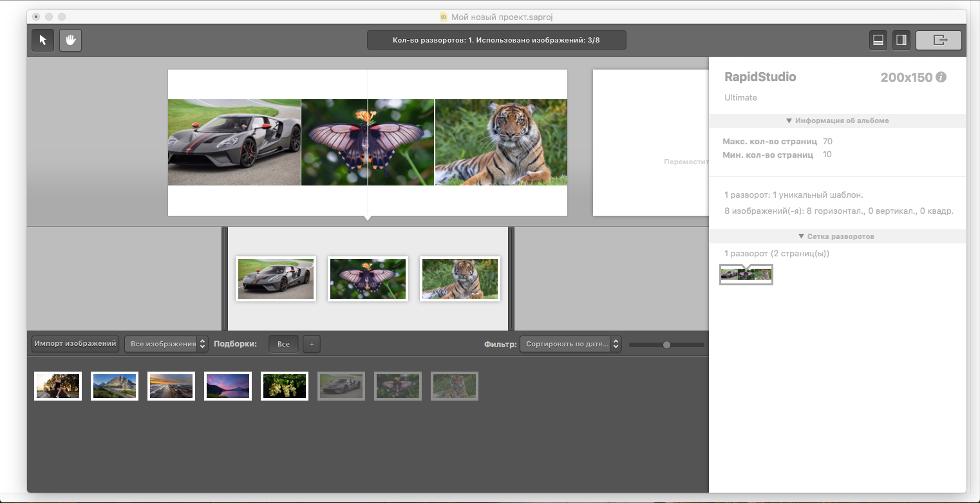Collapse the Сетка разворотов section
The width and height of the screenshot is (980, 503).
pos(837,236)
